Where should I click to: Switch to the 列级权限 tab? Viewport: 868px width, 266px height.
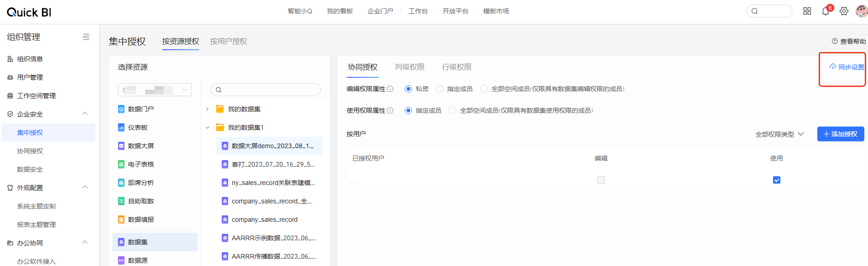click(409, 67)
